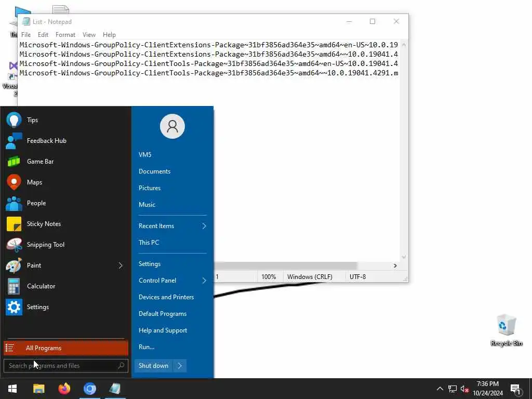
Task: Click the user account avatar picture
Action: click(x=172, y=126)
